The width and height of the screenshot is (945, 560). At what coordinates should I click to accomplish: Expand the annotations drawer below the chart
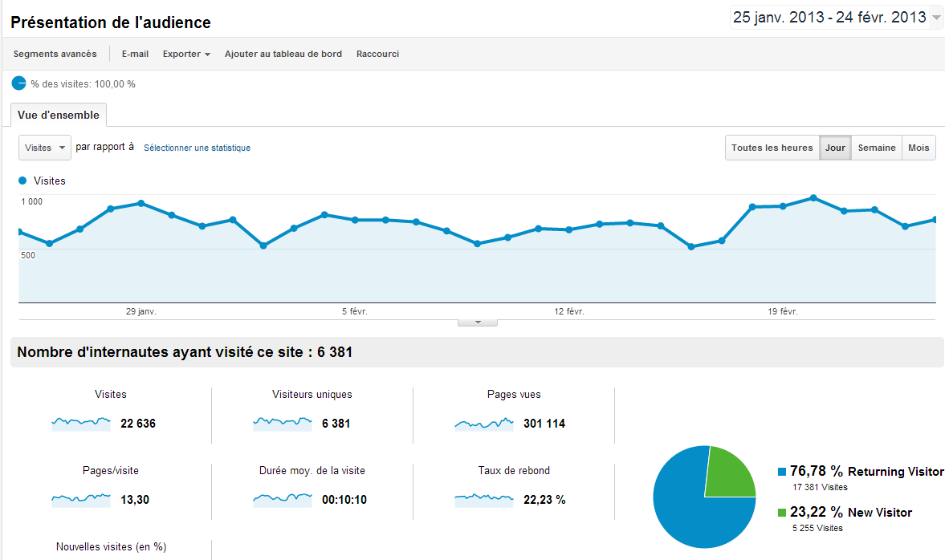[478, 323]
